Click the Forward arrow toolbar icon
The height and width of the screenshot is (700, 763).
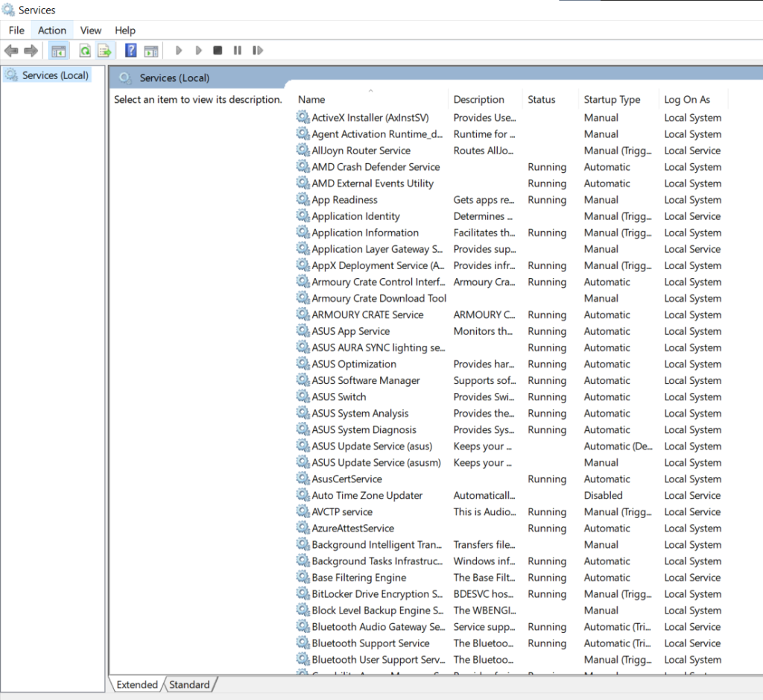tap(31, 51)
